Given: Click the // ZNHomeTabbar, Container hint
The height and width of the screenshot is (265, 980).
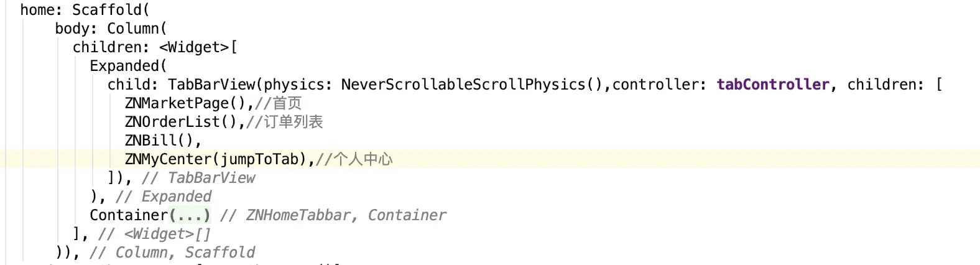Looking at the screenshot, I should (333, 215).
